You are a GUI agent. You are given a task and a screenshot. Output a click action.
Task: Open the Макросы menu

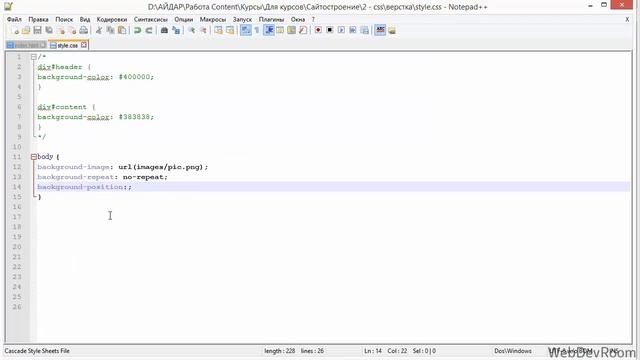(x=213, y=19)
